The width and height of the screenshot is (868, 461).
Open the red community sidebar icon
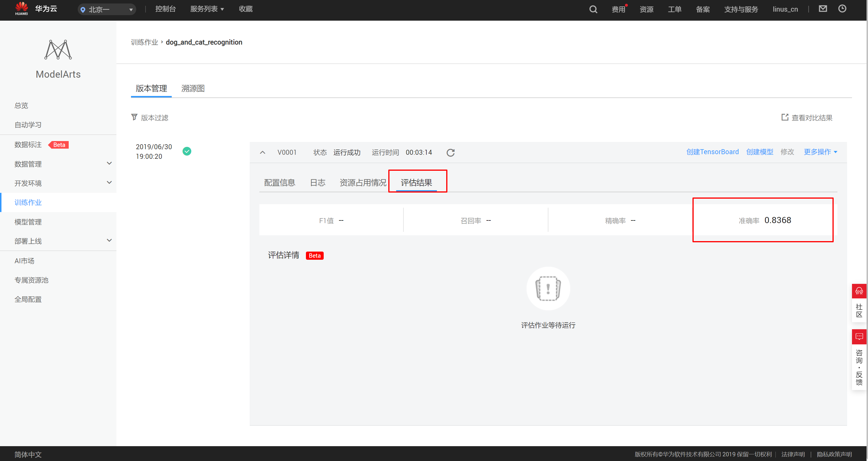(x=859, y=291)
